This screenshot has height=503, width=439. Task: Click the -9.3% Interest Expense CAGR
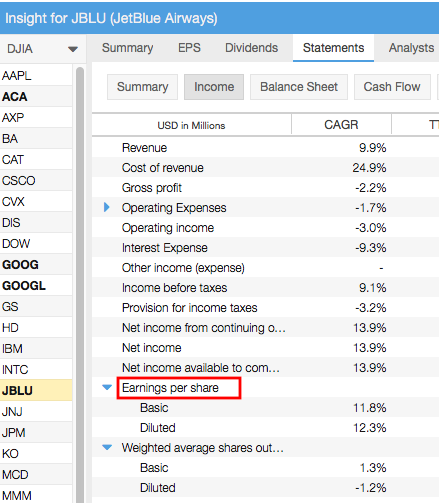(x=370, y=248)
